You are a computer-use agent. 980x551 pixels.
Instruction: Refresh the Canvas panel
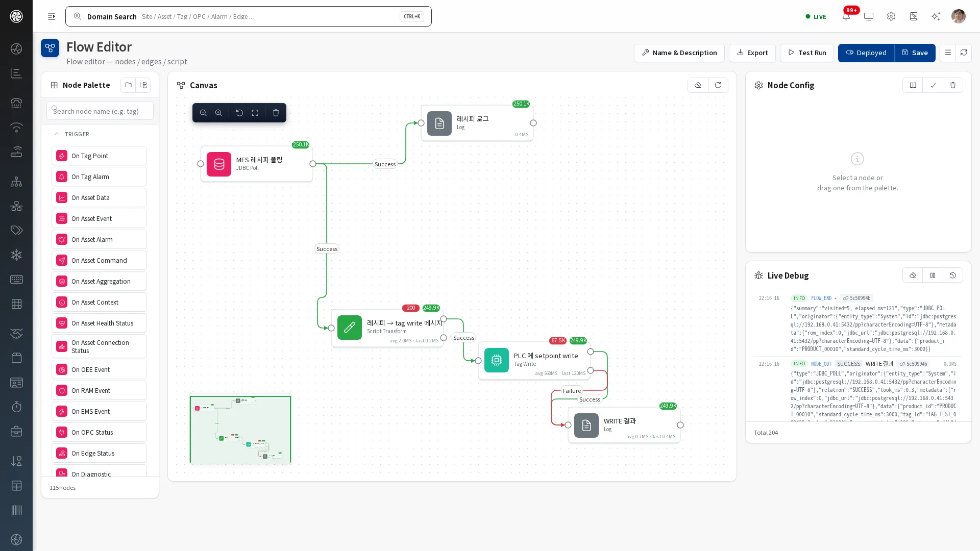(718, 85)
